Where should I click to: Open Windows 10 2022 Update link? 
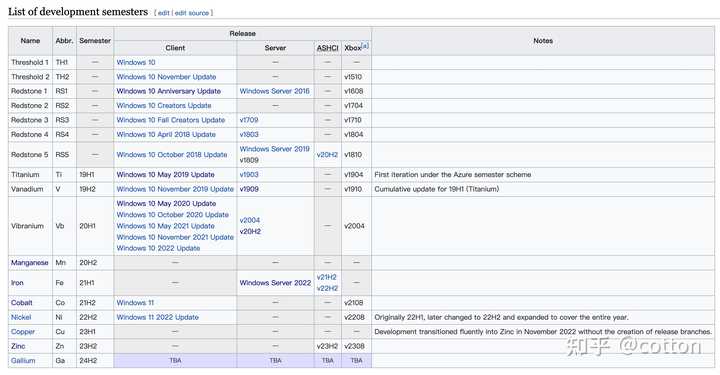[x=158, y=248]
